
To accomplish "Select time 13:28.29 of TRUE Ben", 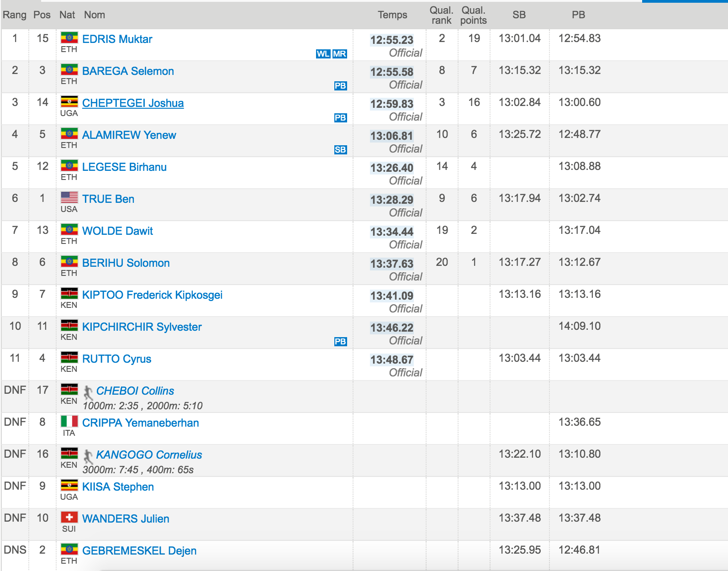I will pos(392,200).
